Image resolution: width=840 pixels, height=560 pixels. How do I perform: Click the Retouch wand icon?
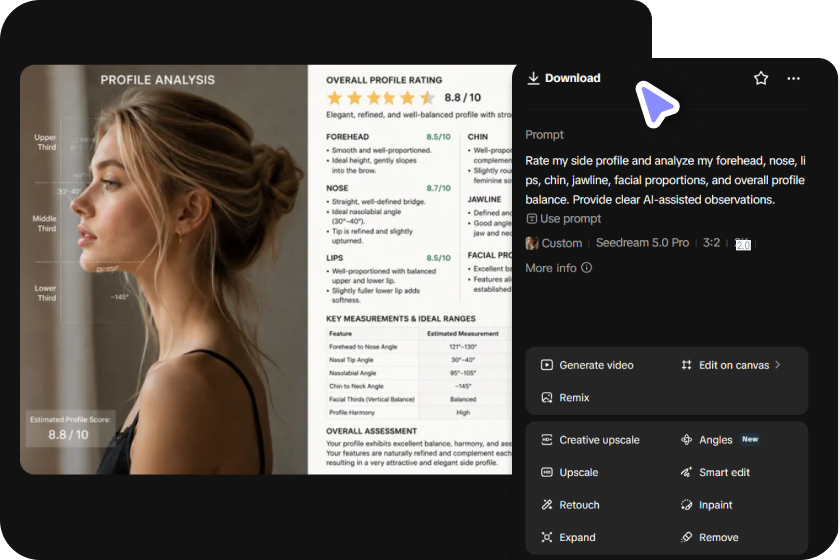[x=546, y=505]
